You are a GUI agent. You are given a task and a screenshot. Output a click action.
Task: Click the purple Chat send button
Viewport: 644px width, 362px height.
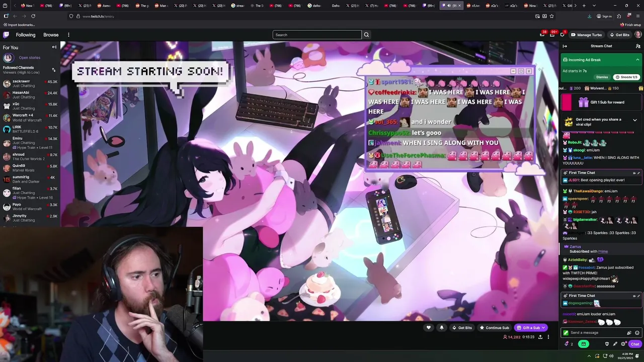coord(635,344)
